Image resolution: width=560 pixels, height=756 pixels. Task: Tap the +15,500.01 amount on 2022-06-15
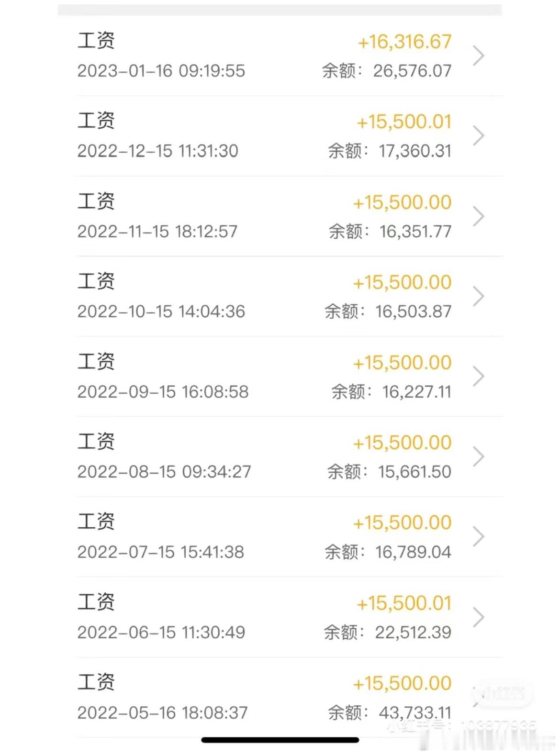pyautogui.click(x=404, y=603)
